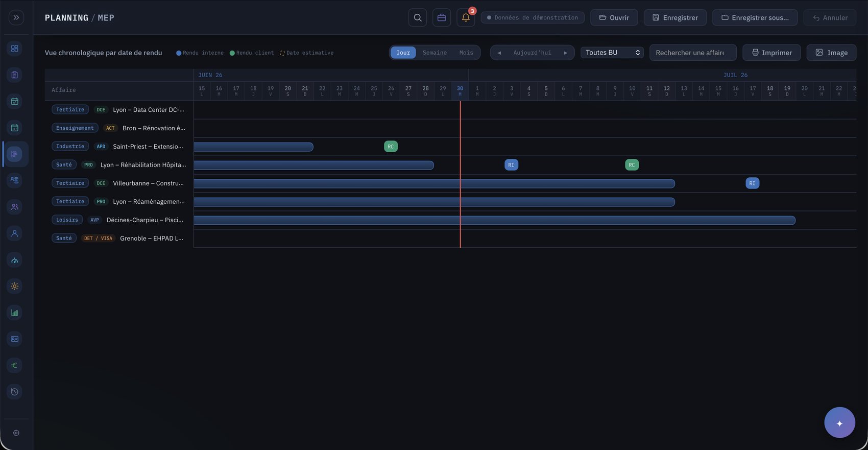Click the Annuler button
868x450 pixels.
pyautogui.click(x=830, y=17)
